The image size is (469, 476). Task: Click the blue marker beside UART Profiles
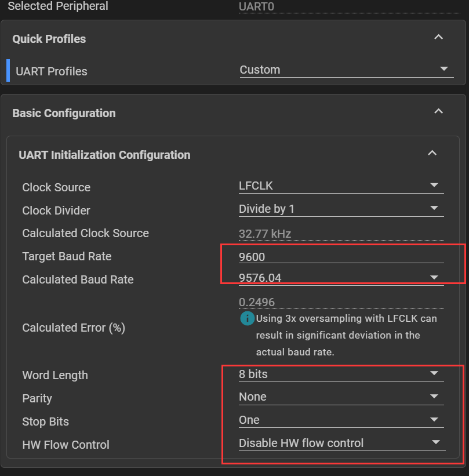(x=8, y=70)
